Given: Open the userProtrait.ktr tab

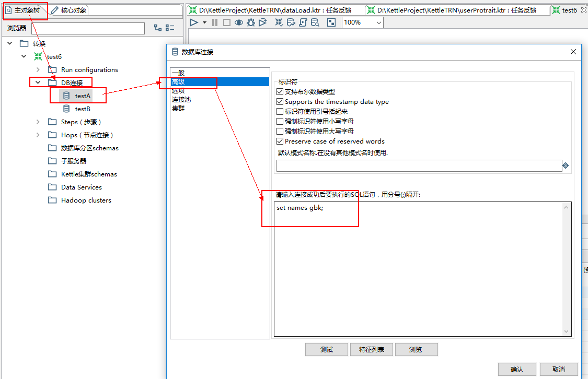Looking at the screenshot, I should (x=456, y=10).
